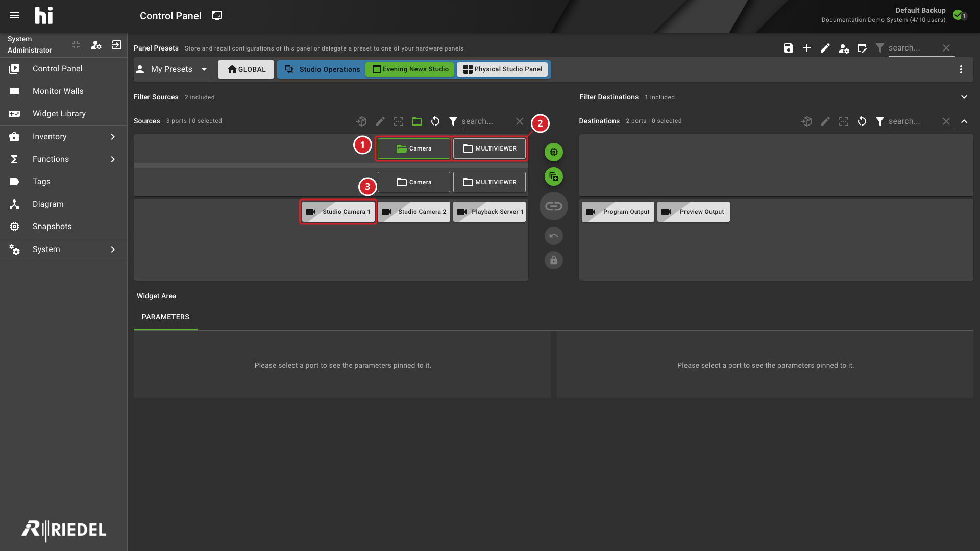980x551 pixels.
Task: Collapse the Destinations panel chevron
Action: click(x=964, y=121)
